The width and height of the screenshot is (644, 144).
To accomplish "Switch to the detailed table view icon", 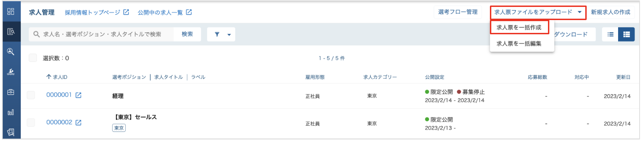I will [x=626, y=34].
